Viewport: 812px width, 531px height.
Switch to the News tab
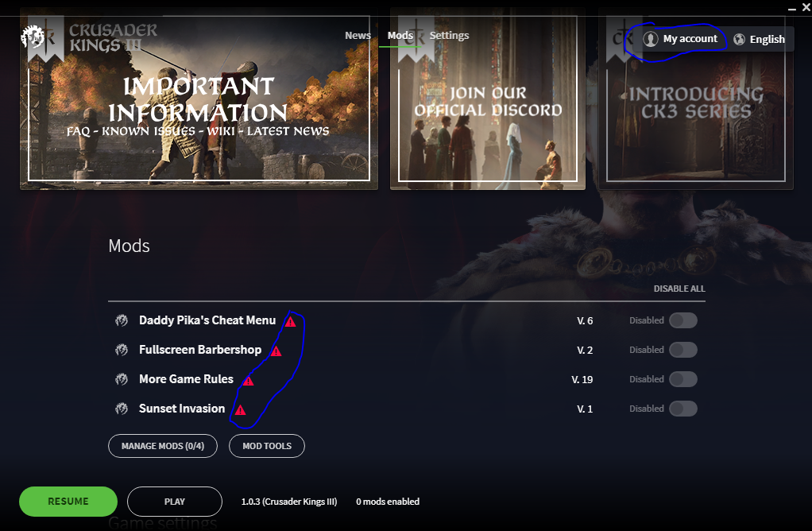pos(357,35)
